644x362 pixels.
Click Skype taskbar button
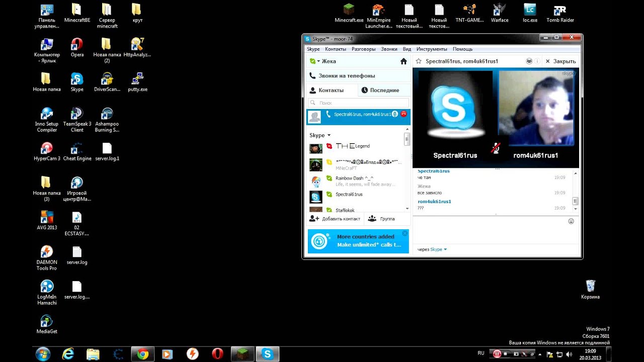(267, 354)
